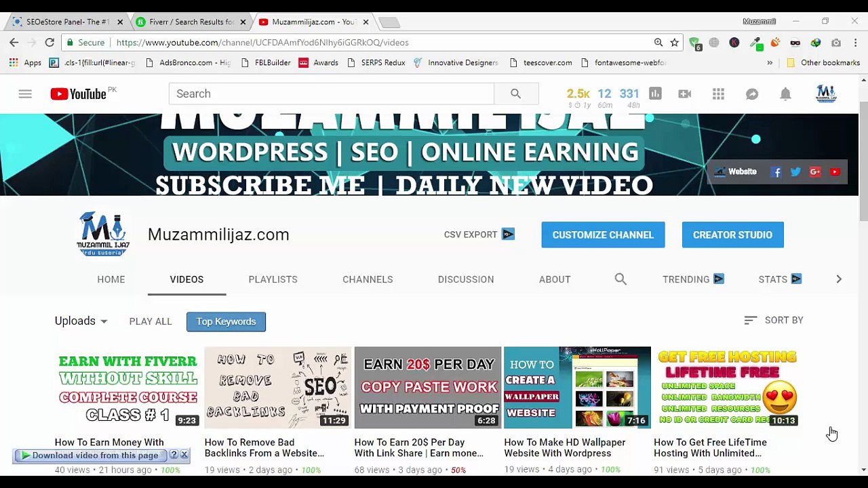
Task: Open the YouTube apps grid icon
Action: coord(719,94)
